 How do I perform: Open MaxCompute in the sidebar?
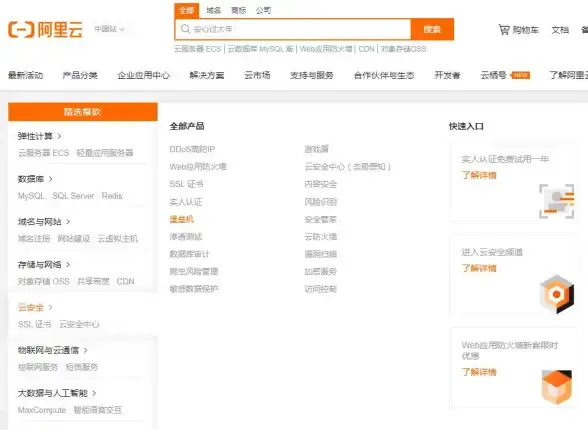pyautogui.click(x=42, y=410)
